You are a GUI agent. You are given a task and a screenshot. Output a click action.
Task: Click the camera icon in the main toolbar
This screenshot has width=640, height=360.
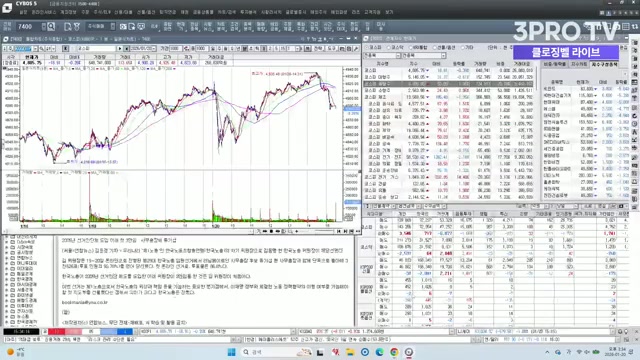click(x=123, y=27)
